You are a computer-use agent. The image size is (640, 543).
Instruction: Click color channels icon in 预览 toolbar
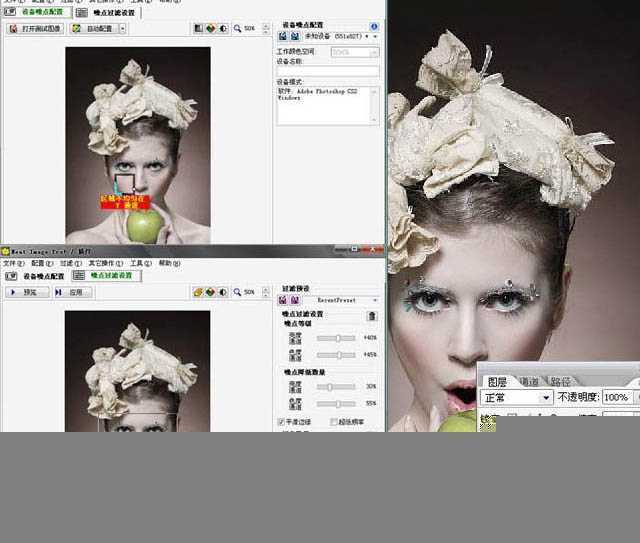coord(210,292)
